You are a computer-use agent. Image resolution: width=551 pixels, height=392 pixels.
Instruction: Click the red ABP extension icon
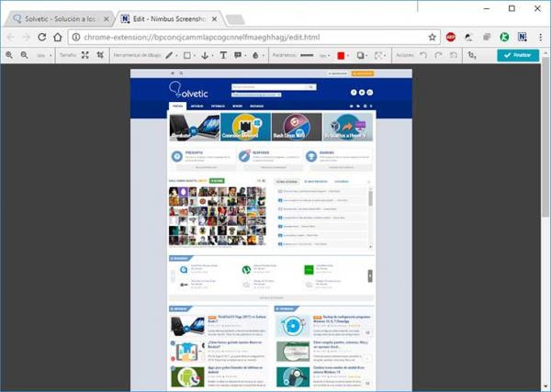pos(451,37)
